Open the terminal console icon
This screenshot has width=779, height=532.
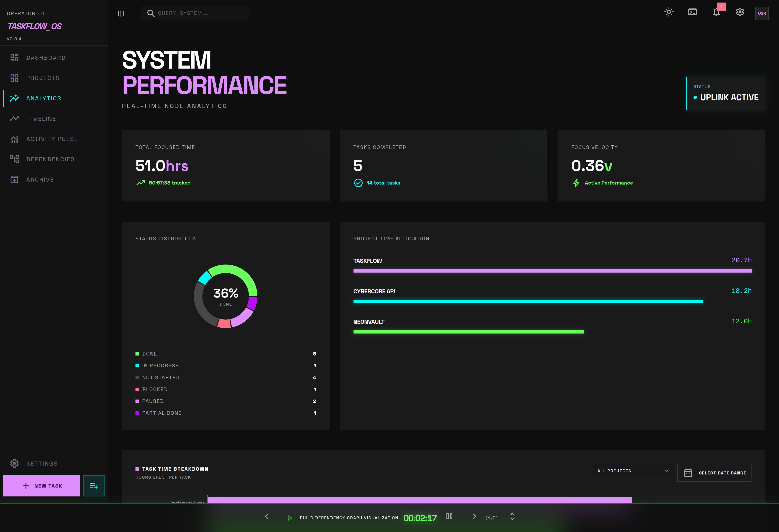pyautogui.click(x=692, y=12)
